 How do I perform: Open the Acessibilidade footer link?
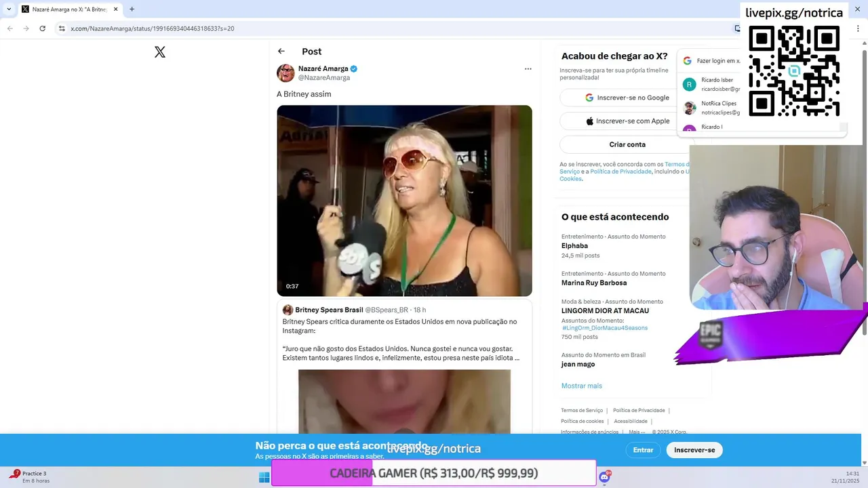(631, 421)
